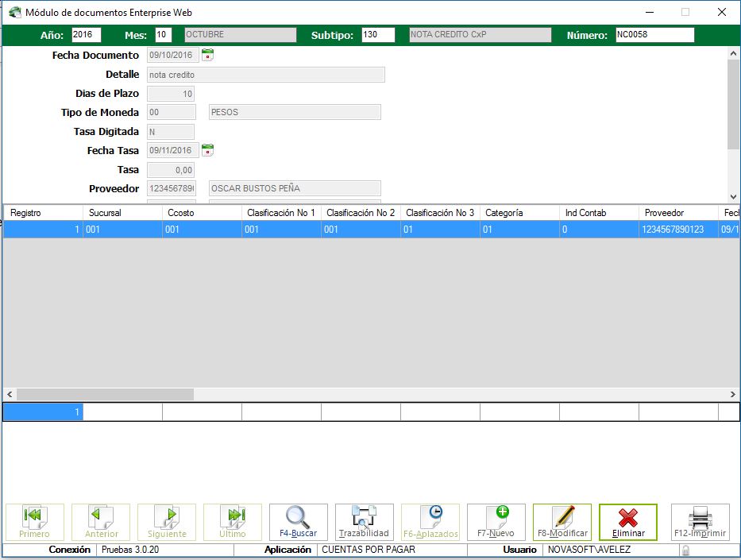Open the Trazabilidad tool
This screenshot has height=560, width=741.
coord(365,522)
